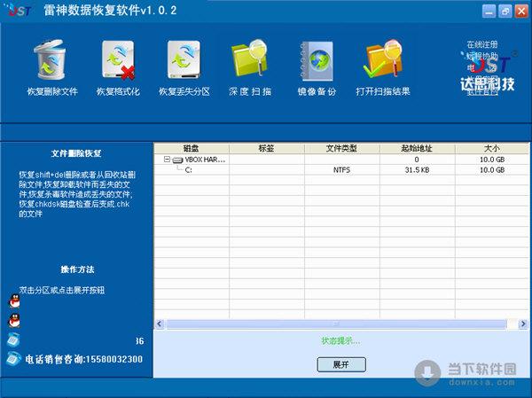Click the 起始地址 column header
This screenshot has width=532, height=398.
click(416, 148)
